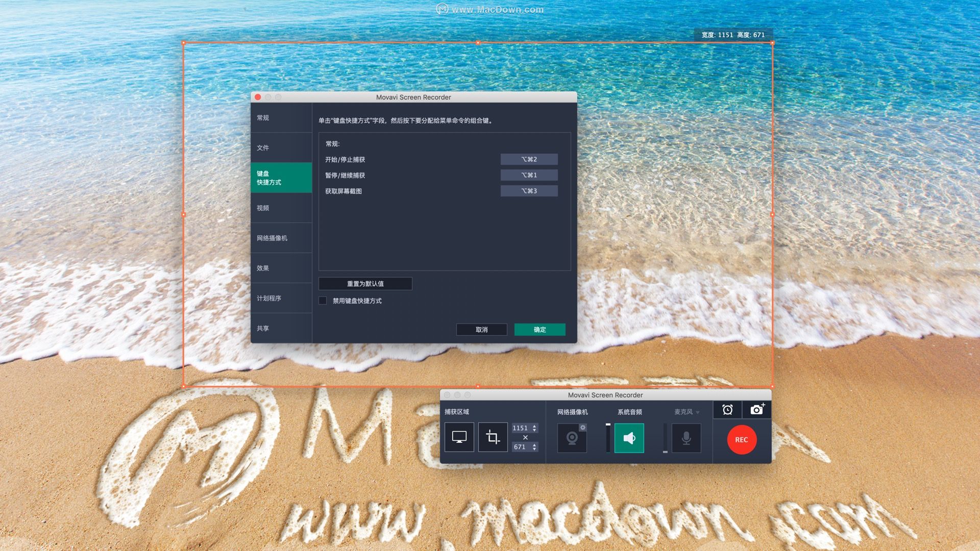Open the 效果 preferences tab
This screenshot has width=980, height=551.
[281, 268]
